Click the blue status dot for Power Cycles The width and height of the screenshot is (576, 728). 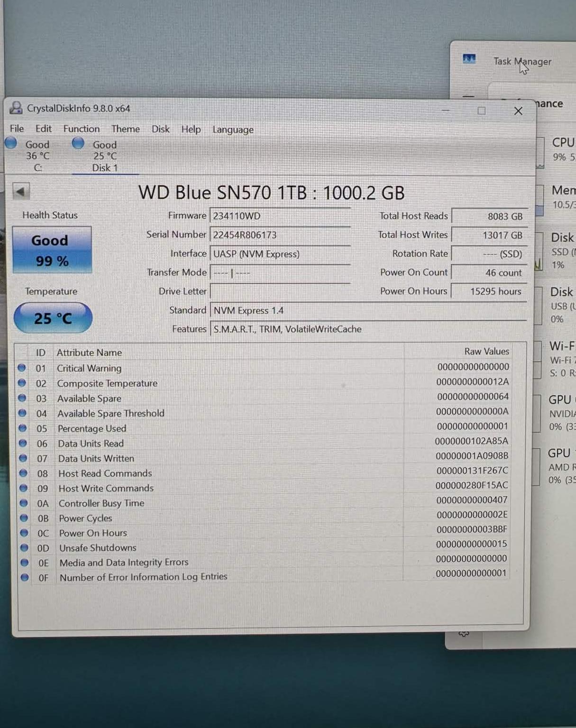click(24, 518)
